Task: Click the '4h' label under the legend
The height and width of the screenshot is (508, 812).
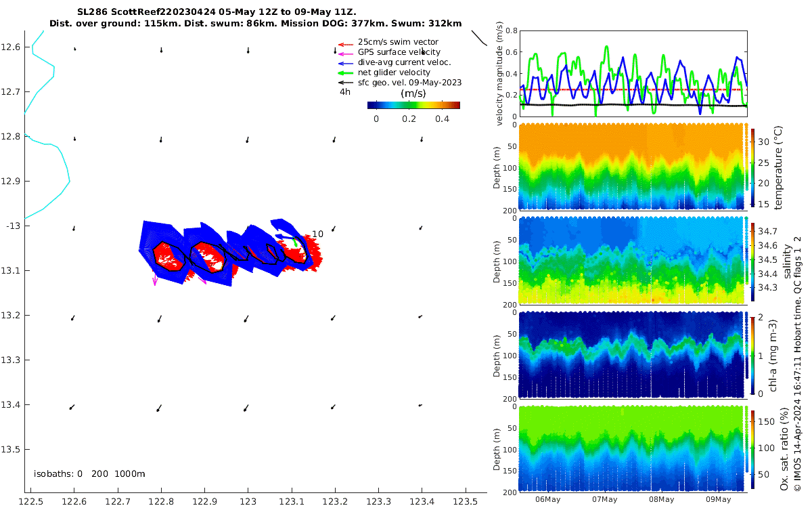Action: click(344, 92)
